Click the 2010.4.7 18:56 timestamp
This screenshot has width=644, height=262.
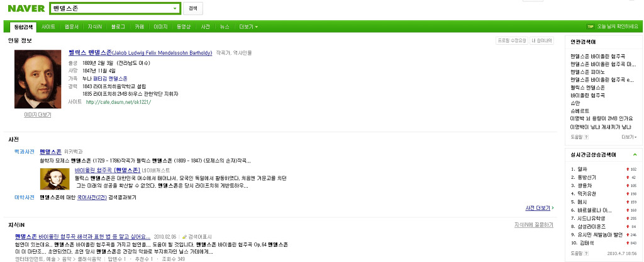pos(622,254)
